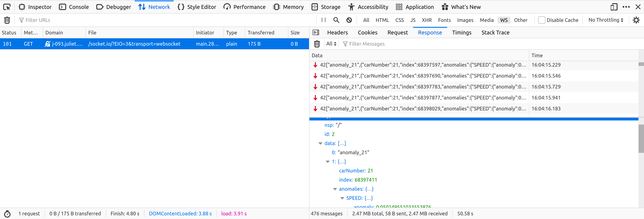Viewport: 644px width, 219px height.
Task: Collapse the SPEED object node
Action: pos(342,198)
